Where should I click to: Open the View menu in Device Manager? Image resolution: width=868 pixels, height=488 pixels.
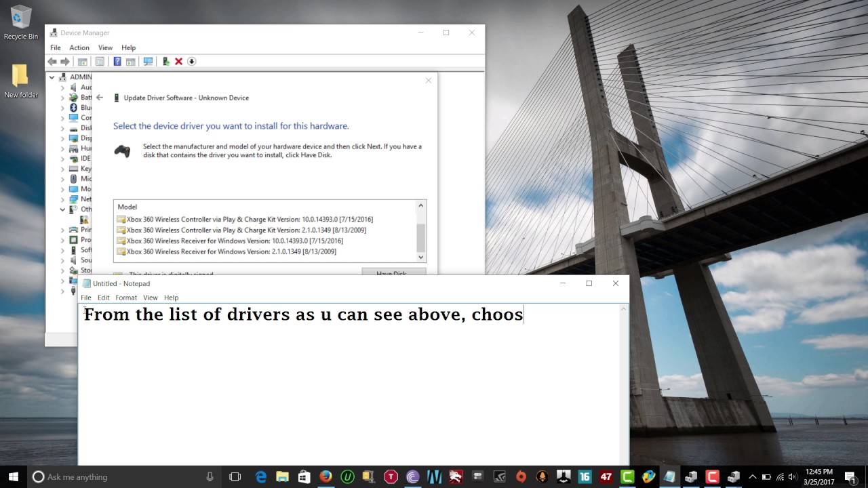(x=105, y=47)
